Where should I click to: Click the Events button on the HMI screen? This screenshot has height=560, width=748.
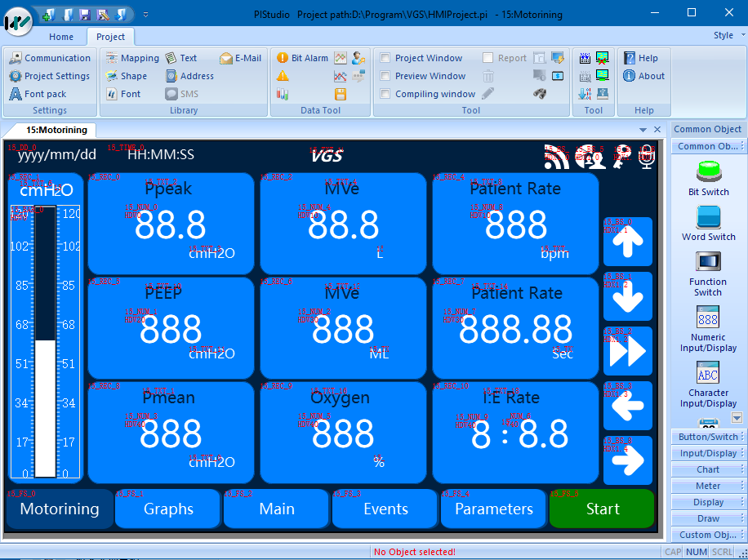385,509
